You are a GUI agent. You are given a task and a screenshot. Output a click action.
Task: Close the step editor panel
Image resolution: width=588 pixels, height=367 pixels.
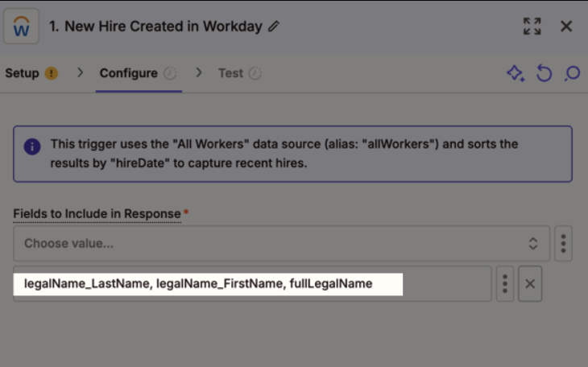(566, 27)
